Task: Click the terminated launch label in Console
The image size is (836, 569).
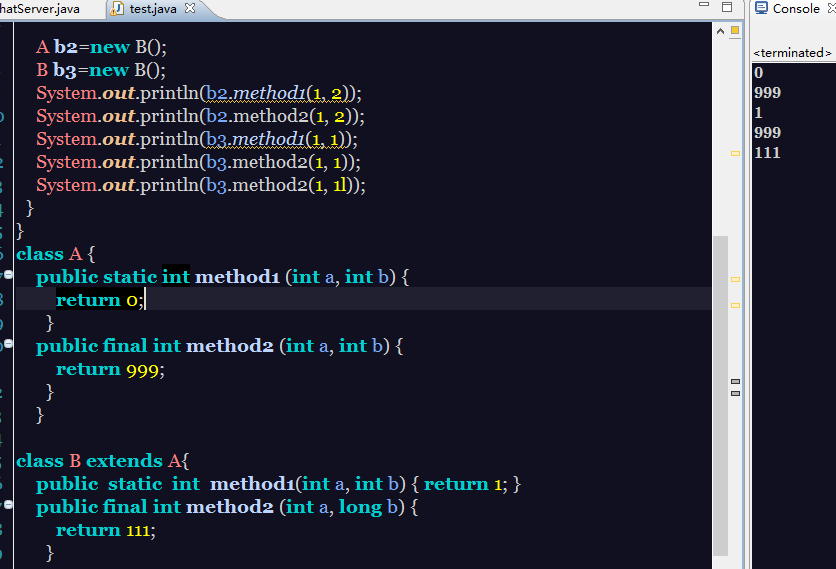Action: [x=792, y=53]
